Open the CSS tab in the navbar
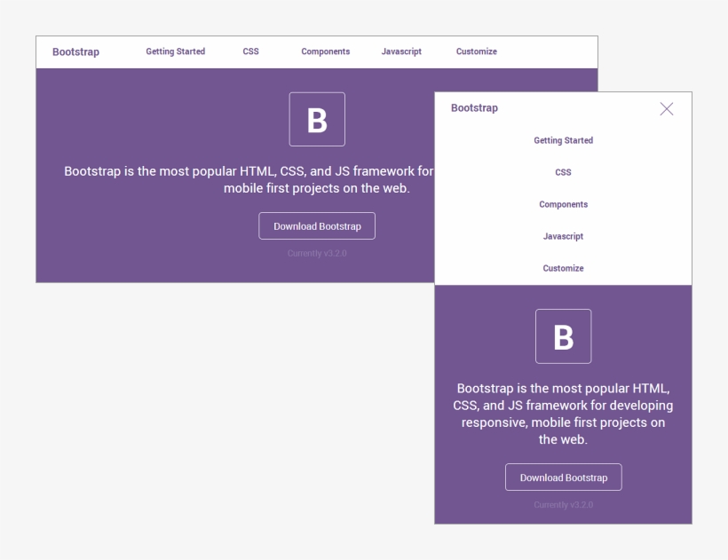The image size is (728, 560). coord(250,51)
